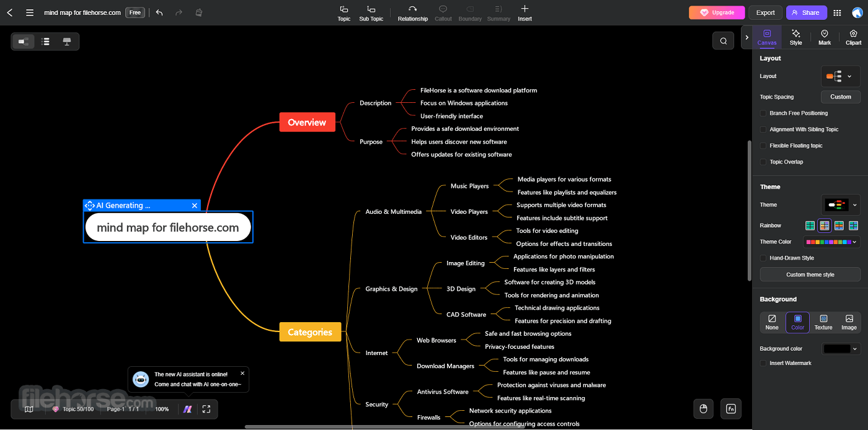Select the fourth blue Rainbow scheme
The image size is (868, 430).
(854, 226)
